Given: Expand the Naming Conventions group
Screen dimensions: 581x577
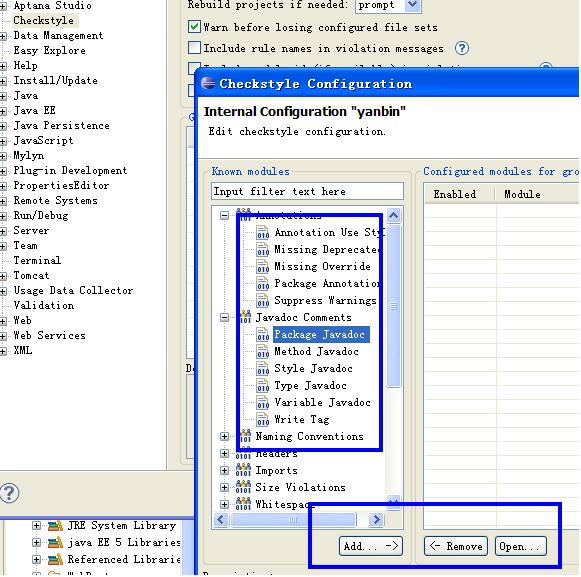Looking at the screenshot, I should click(x=224, y=437).
